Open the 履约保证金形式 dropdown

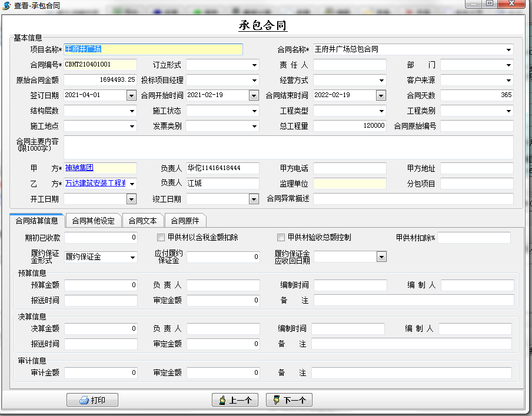coord(132,257)
